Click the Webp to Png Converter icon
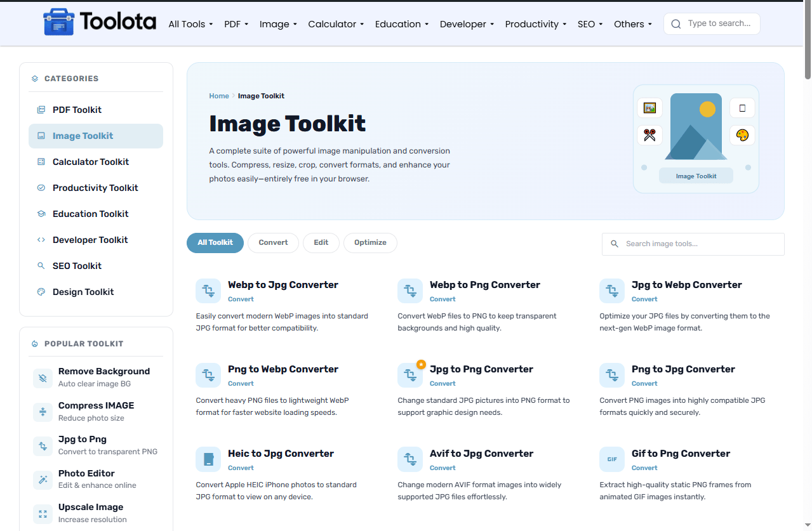Viewport: 812px width, 531px height. (410, 291)
